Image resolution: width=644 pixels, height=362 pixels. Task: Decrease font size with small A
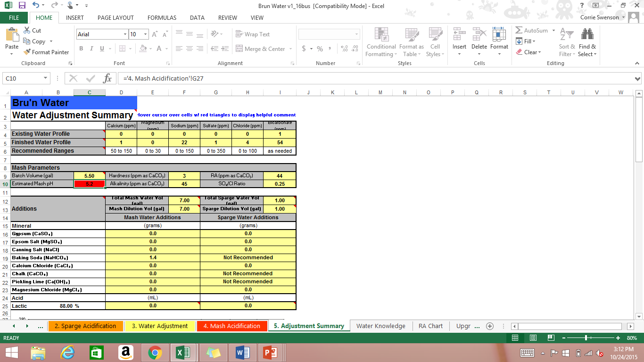[x=166, y=34]
